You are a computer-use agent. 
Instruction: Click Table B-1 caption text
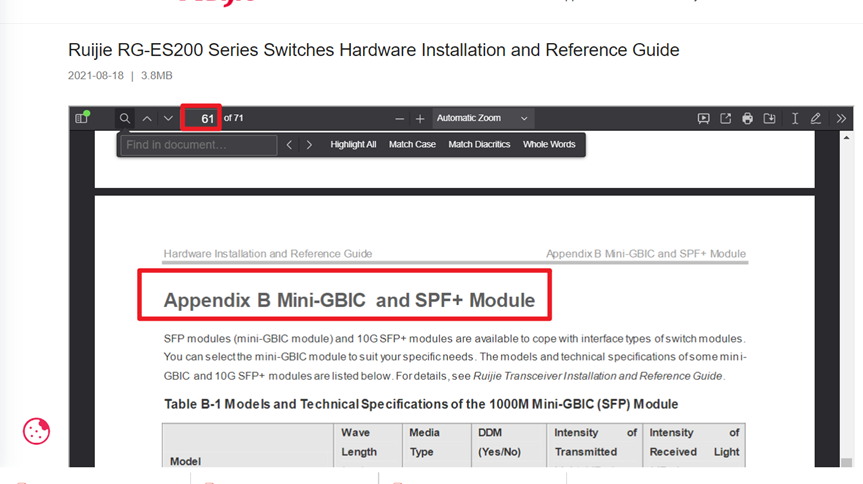point(421,404)
